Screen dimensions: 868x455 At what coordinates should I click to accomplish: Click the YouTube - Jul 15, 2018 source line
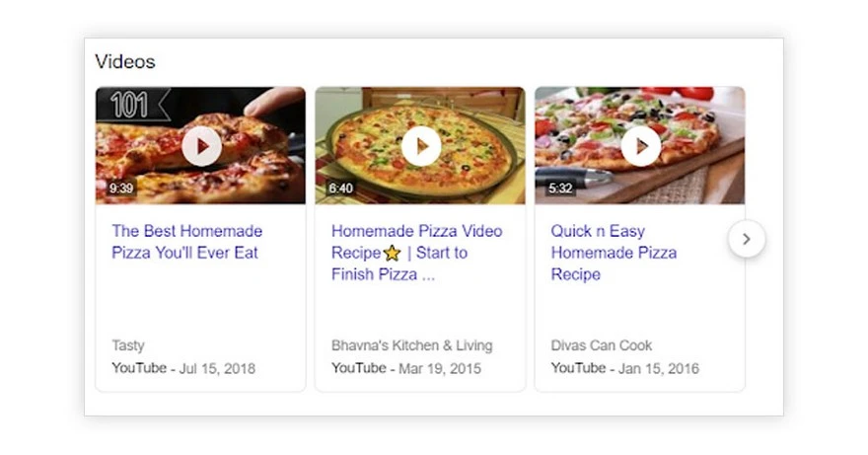(183, 368)
